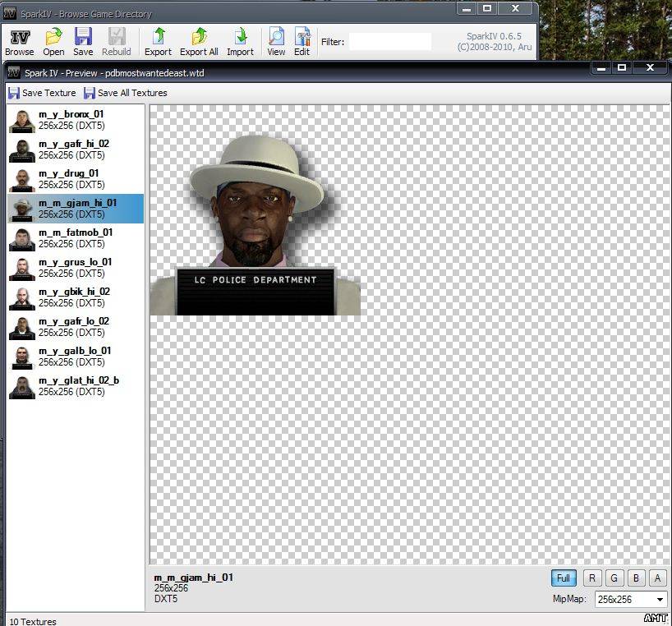Toggle the A alpha channel button
Screen dimensions: 672x626
tap(658, 578)
